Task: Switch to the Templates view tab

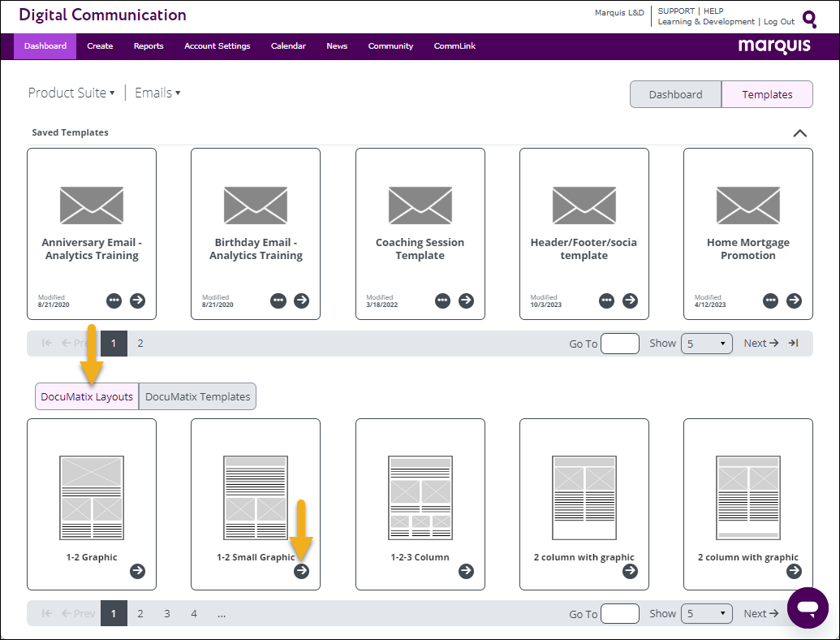Action: 767,94
